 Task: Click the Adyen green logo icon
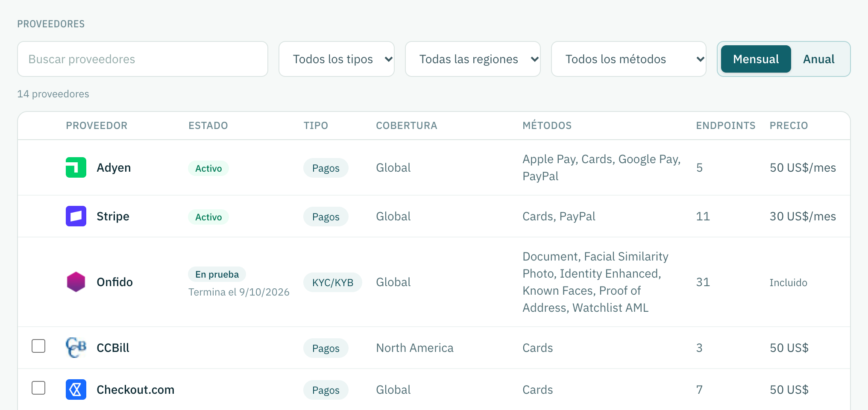coord(76,167)
